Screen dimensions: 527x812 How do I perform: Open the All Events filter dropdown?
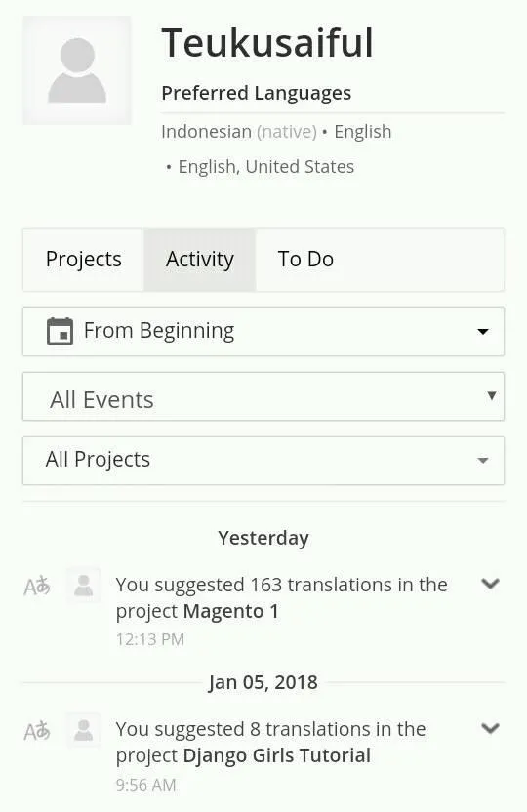pos(263,396)
